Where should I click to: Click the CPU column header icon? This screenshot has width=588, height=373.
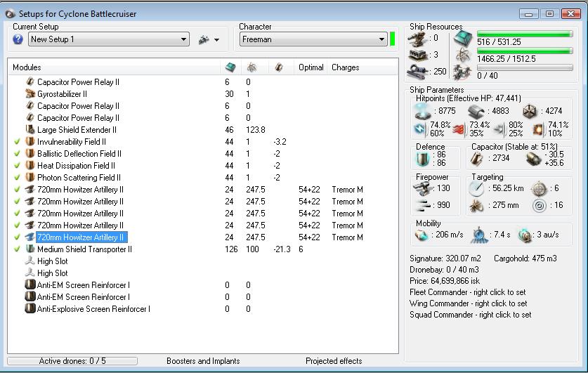pos(230,67)
